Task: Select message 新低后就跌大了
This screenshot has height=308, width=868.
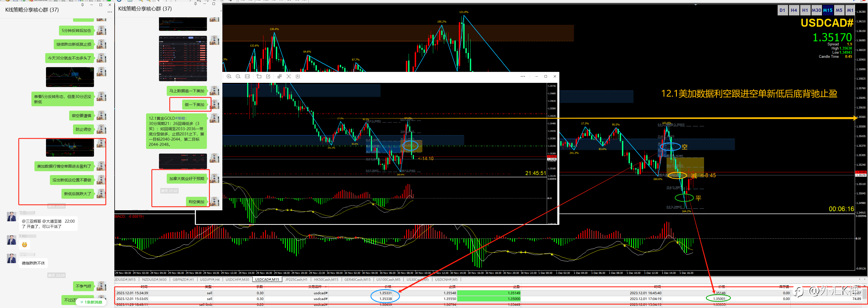Action: tap(78, 194)
